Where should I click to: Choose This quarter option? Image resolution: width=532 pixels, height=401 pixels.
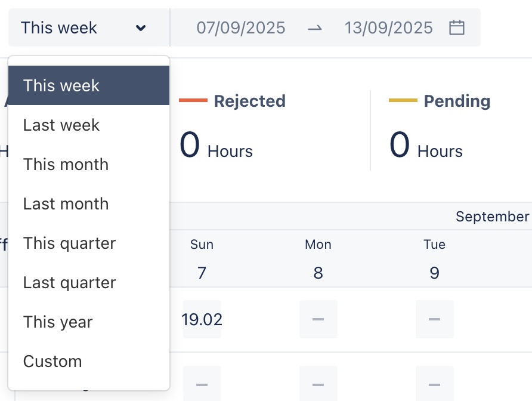coord(88,243)
